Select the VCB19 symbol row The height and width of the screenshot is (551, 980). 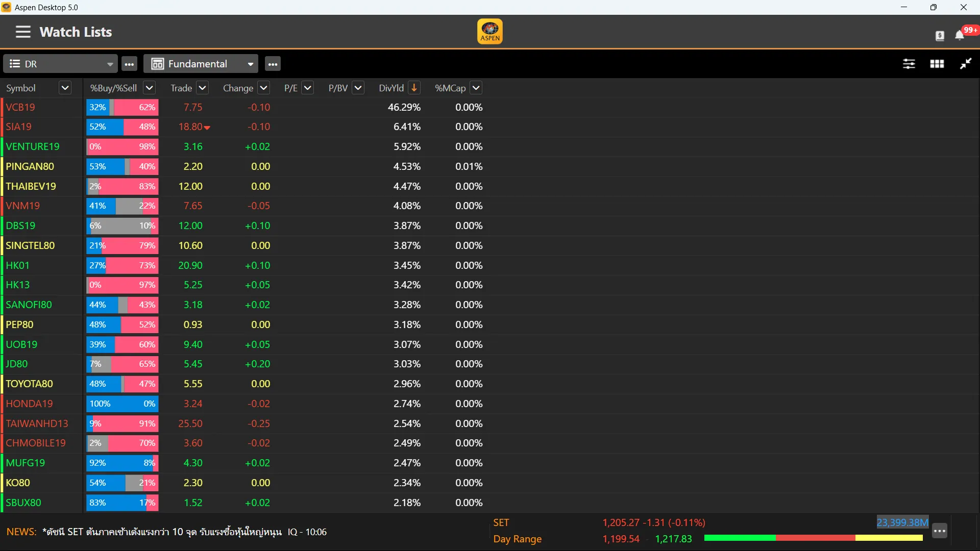pyautogui.click(x=20, y=107)
